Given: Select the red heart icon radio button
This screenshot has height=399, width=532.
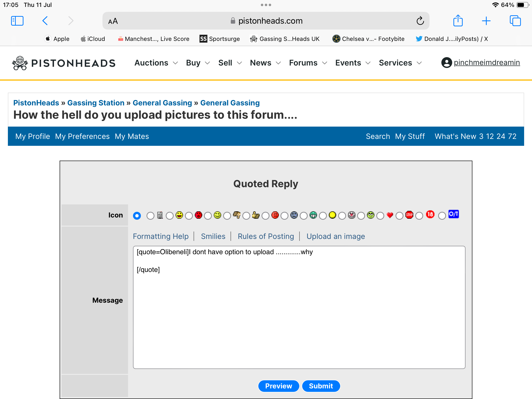Looking at the screenshot, I should coord(380,216).
